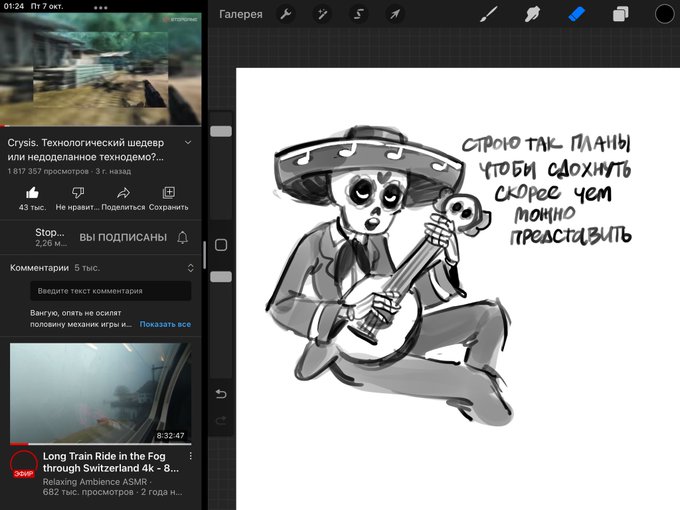Select the blue Eraser tool

tap(576, 14)
